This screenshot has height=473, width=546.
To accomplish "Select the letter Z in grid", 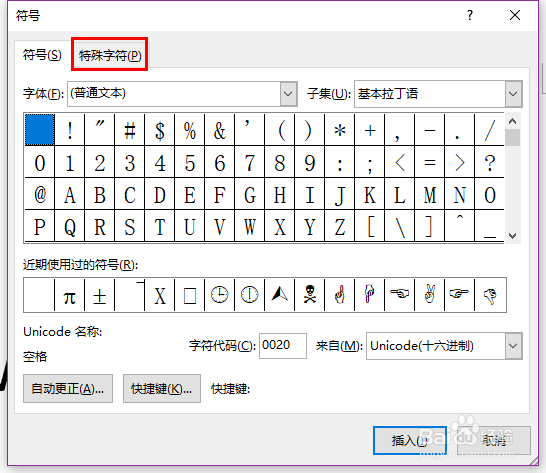I will (340, 226).
